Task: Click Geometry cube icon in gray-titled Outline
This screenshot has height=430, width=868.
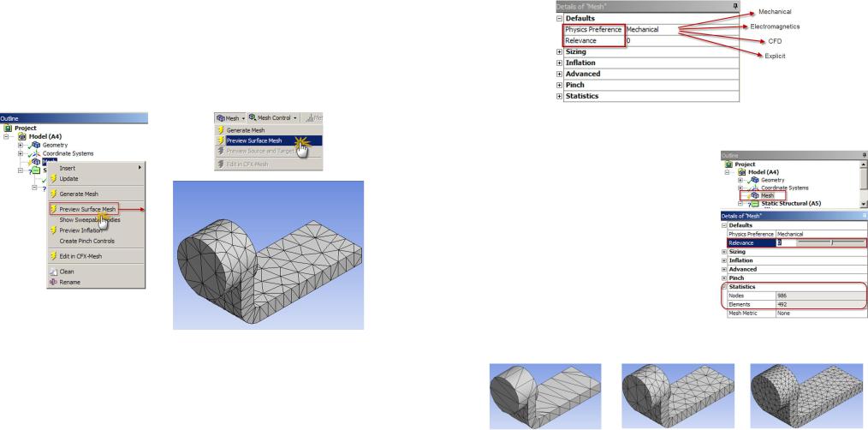Action: (756, 180)
